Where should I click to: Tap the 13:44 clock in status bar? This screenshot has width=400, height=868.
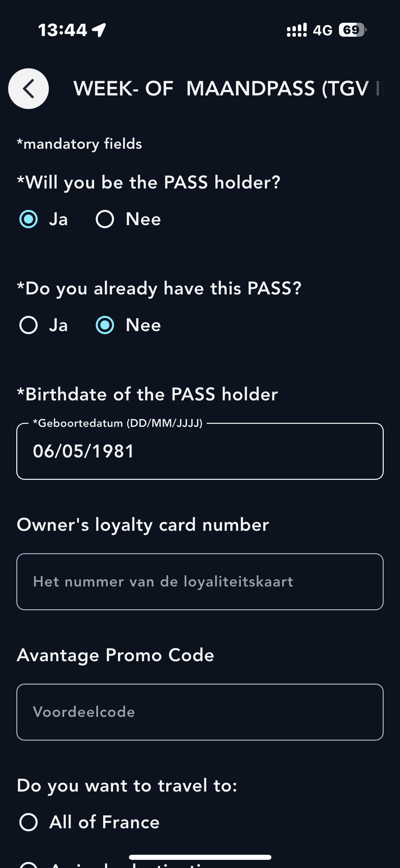[63, 30]
